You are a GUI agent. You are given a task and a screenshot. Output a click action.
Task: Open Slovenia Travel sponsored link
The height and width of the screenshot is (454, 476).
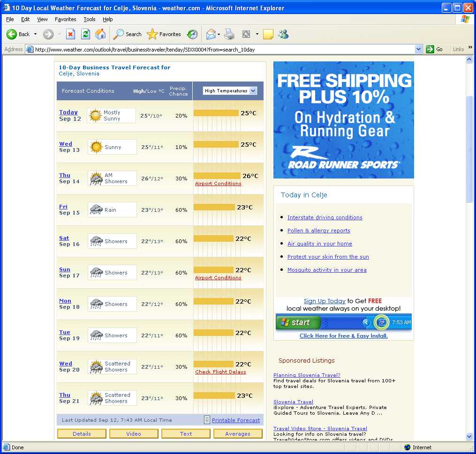(x=293, y=402)
